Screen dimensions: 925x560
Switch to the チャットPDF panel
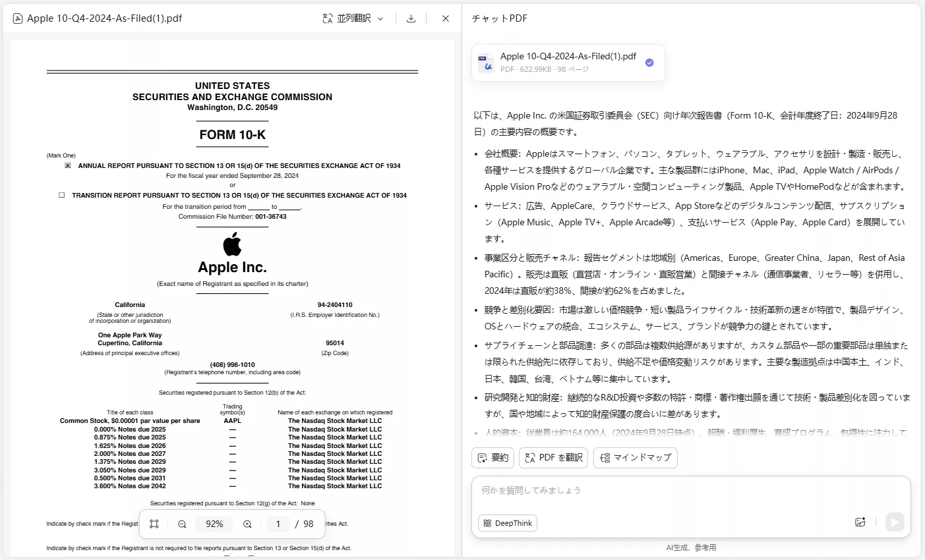[499, 18]
